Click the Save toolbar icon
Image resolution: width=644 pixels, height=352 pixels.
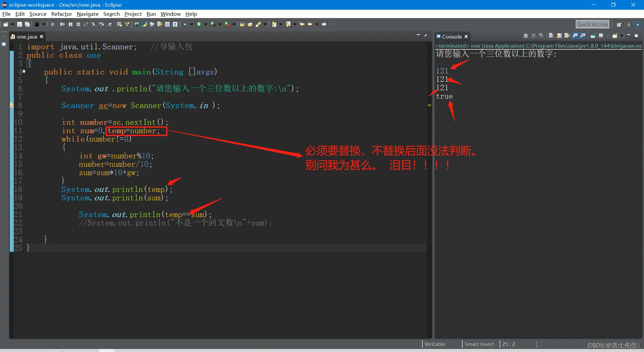tap(19, 24)
